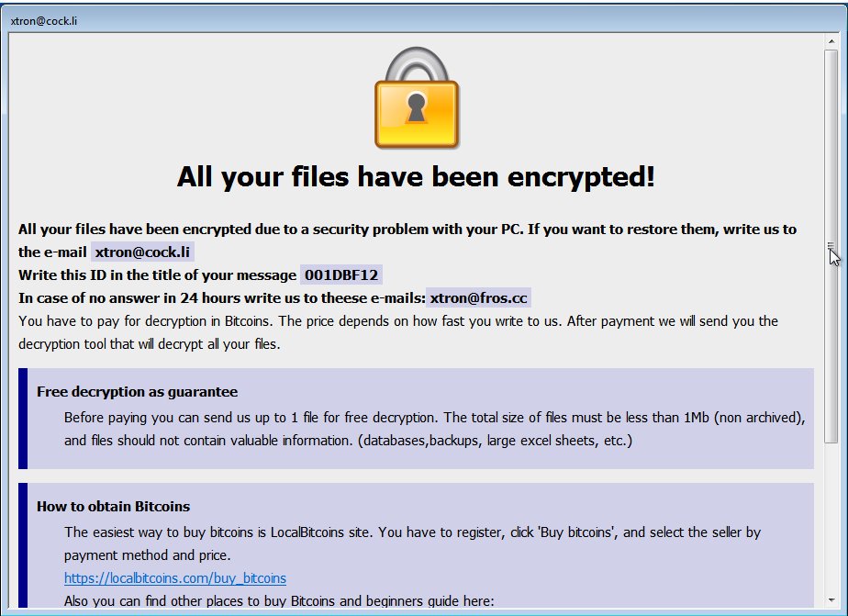Click the scrollbar up arrow
This screenshot has width=848, height=616.
(x=831, y=41)
